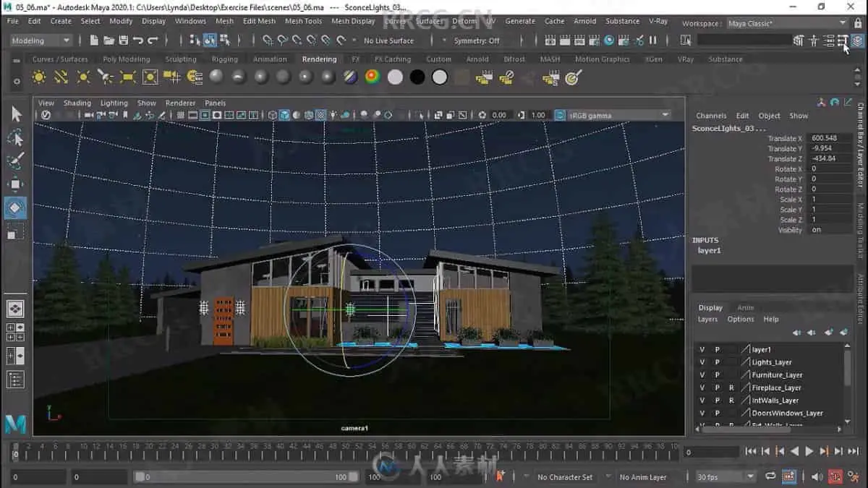Viewport: 868px width, 488px height.
Task: Click the Translate X value field
Action: point(829,138)
